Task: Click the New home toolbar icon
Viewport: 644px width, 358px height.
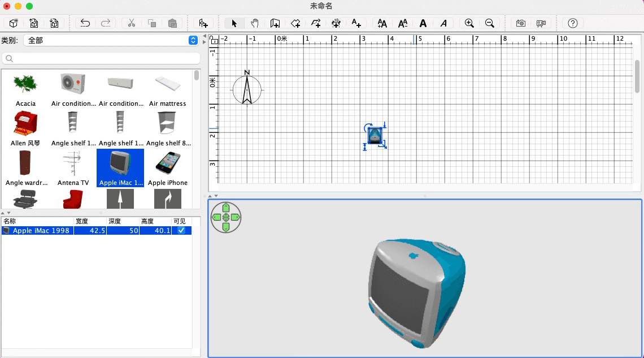Action: (14, 23)
